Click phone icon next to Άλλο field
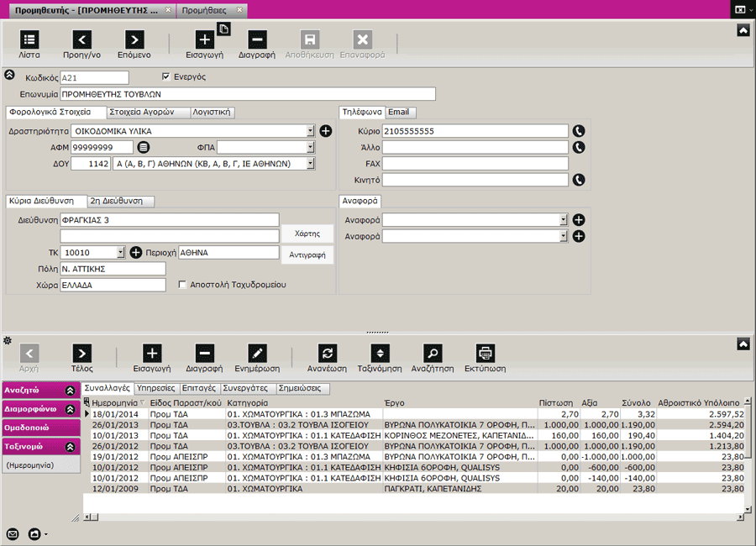The height and width of the screenshot is (546, 756). tap(579, 147)
